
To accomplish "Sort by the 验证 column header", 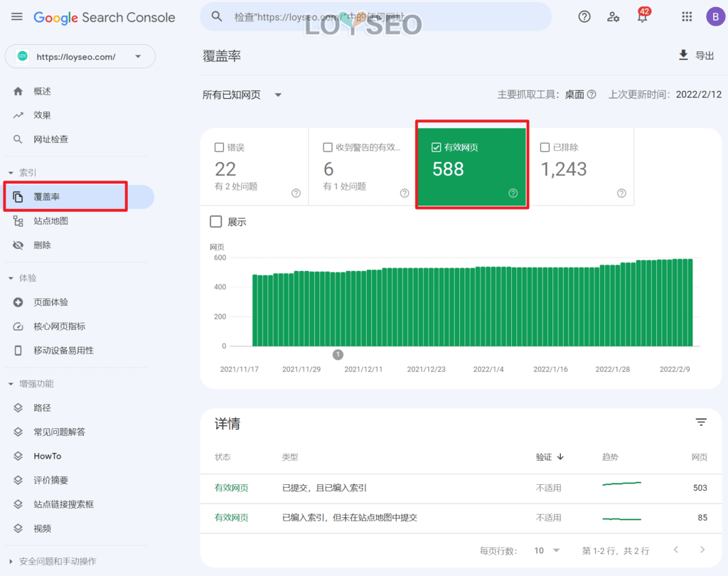I will point(550,457).
